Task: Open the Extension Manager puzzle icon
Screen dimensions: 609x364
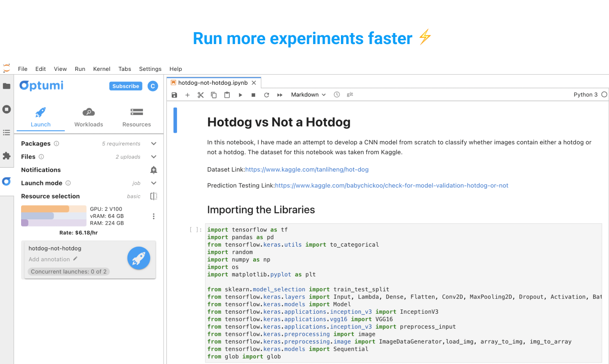Action: [7, 156]
